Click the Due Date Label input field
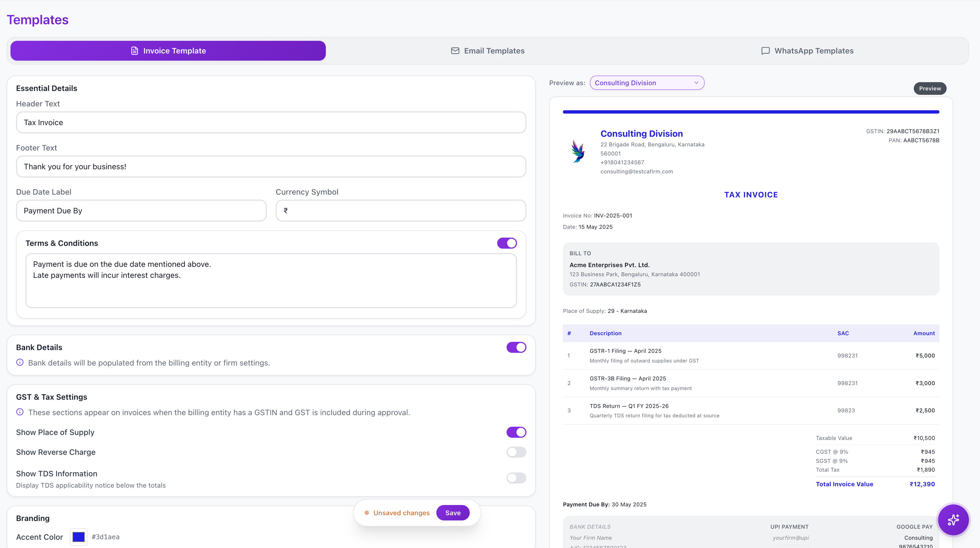 (x=141, y=211)
